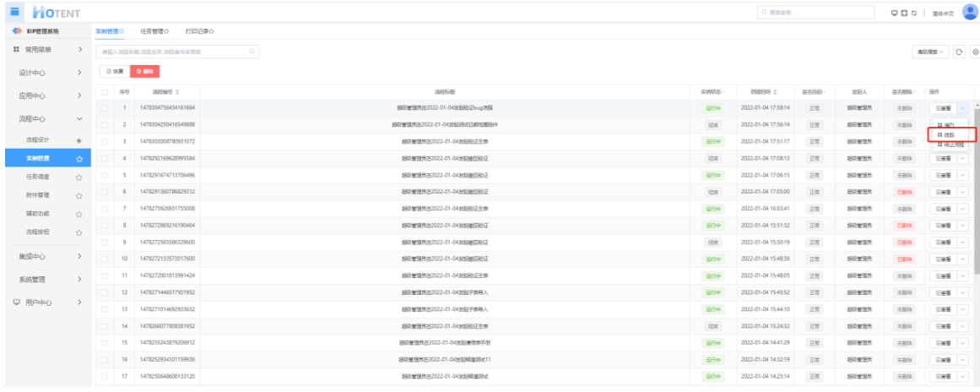
Task: Favorite 流程按钮 using its star icon
Action: (x=79, y=232)
